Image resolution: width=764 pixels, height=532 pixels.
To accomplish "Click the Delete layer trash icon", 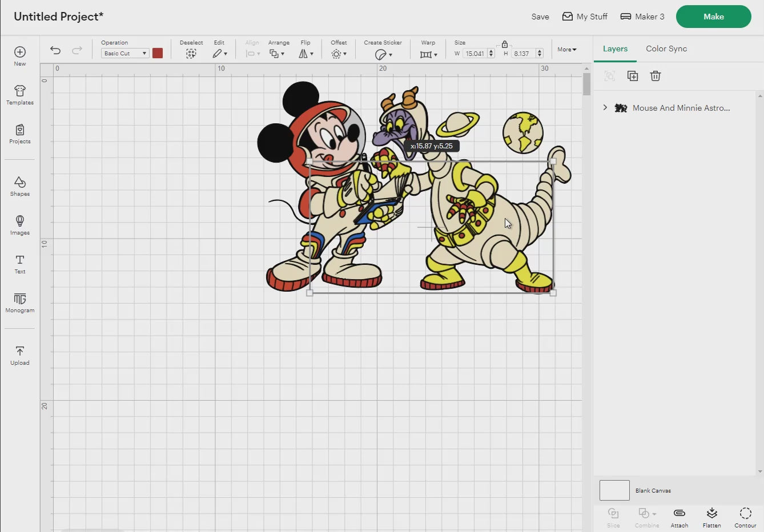I will pyautogui.click(x=656, y=76).
